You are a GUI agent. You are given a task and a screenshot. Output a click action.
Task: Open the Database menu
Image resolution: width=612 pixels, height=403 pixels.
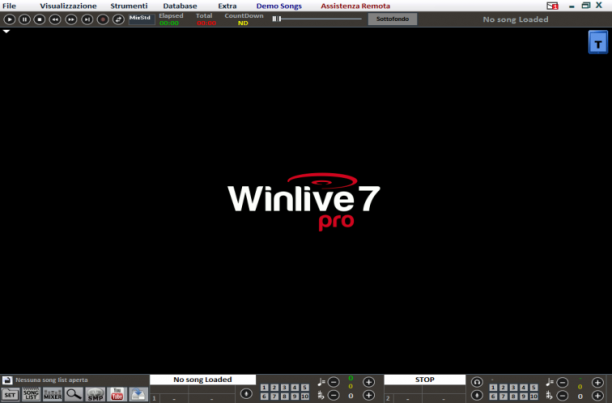(180, 6)
